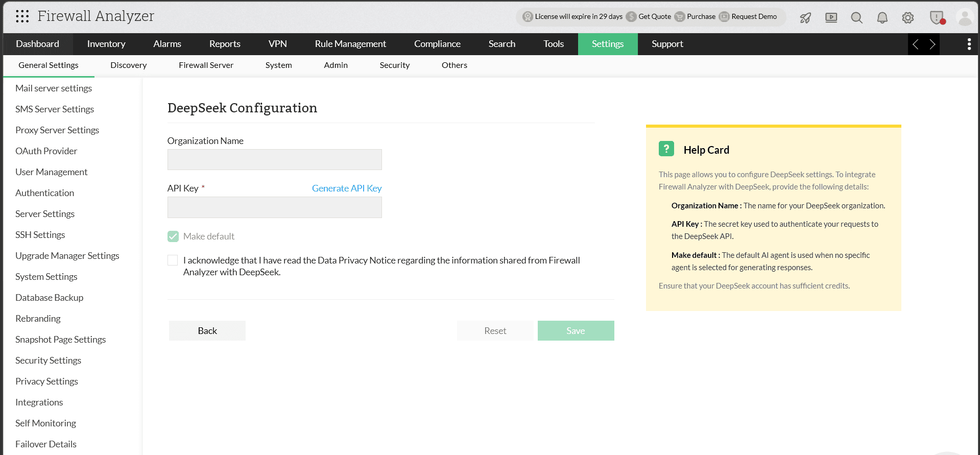Image resolution: width=980 pixels, height=455 pixels.
Task: Open the Admin sub-tab
Action: click(x=336, y=65)
